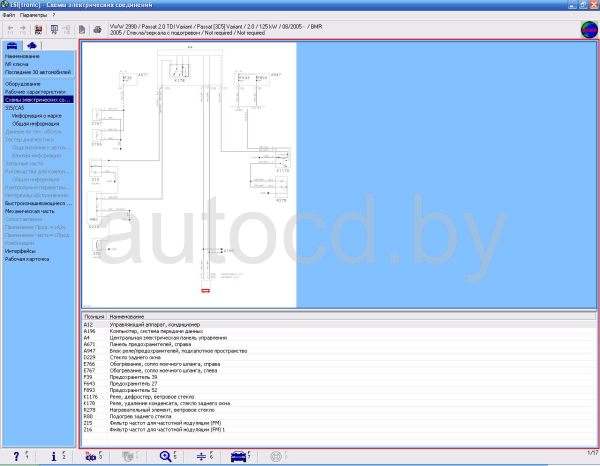Open the Файл menu
Image resolution: width=600 pixels, height=466 pixels.
(9, 15)
